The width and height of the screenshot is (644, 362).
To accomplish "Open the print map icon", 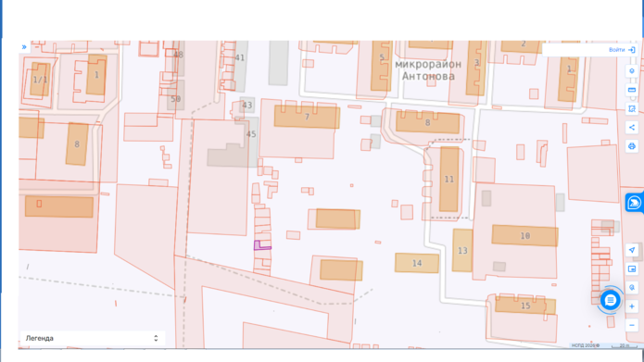I will [x=632, y=146].
